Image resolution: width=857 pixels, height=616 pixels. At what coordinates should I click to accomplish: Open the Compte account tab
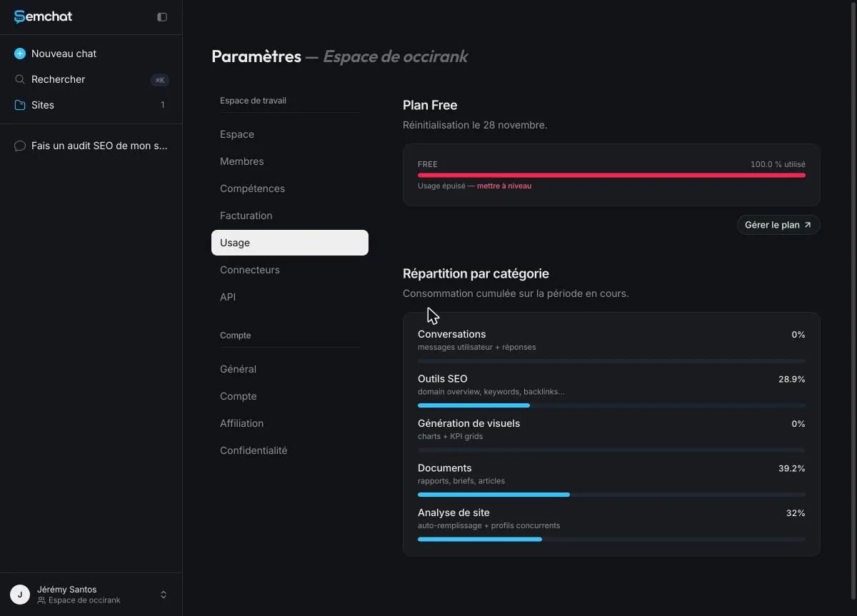(290, 396)
